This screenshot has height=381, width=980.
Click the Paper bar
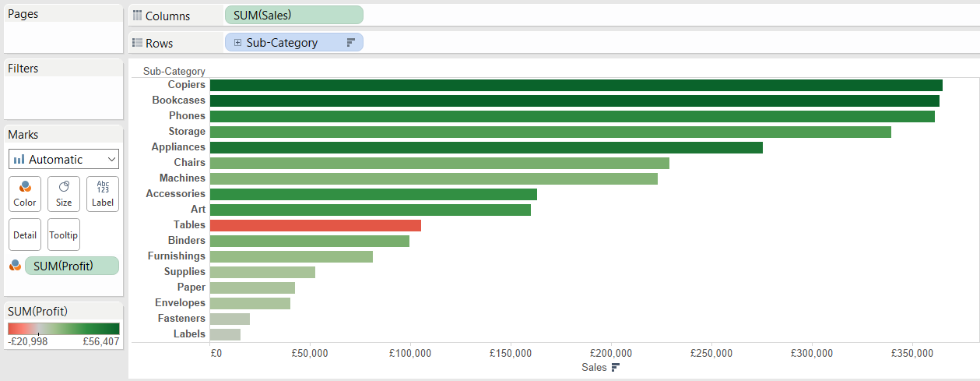(x=252, y=288)
